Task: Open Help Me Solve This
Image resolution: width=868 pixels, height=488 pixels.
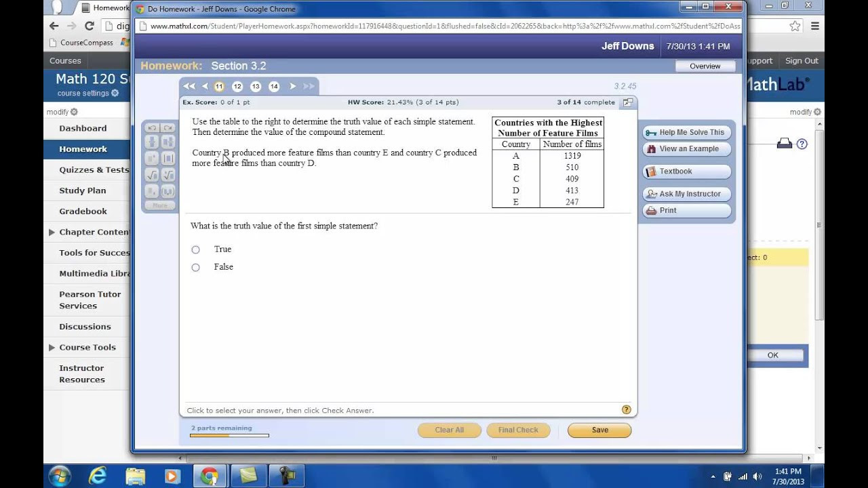Action: pos(686,132)
